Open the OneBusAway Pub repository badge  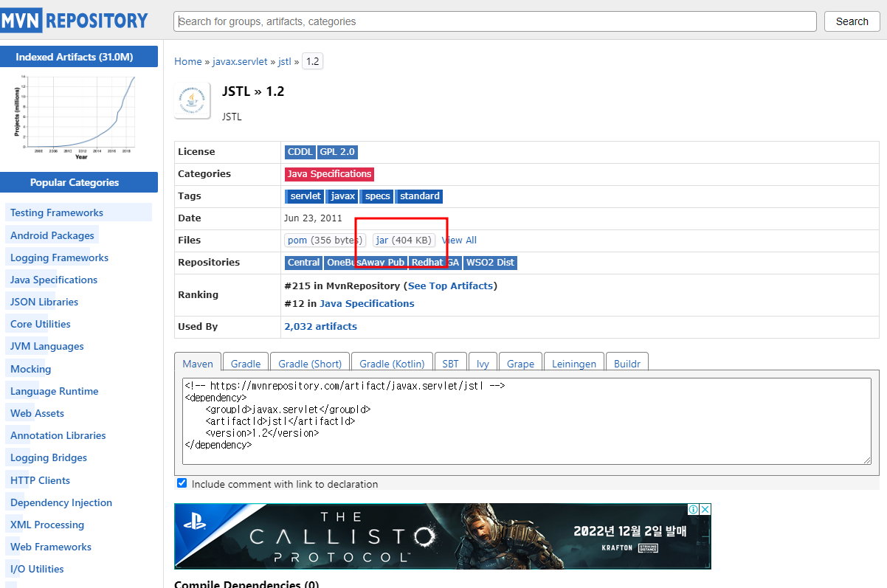(366, 263)
